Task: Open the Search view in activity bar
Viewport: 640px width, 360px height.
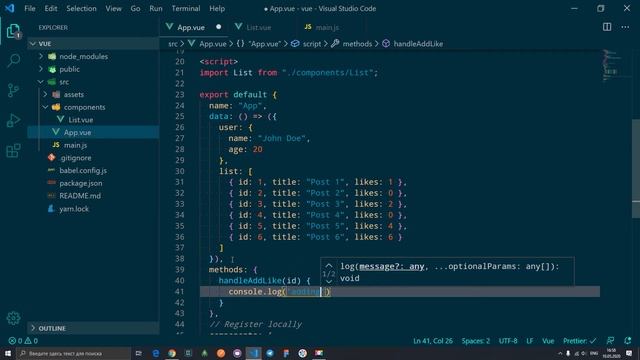Action: tap(13, 61)
